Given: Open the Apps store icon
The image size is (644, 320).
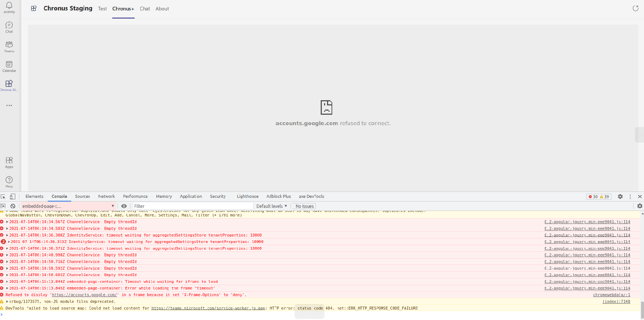Looking at the screenshot, I should pyautogui.click(x=9, y=162).
